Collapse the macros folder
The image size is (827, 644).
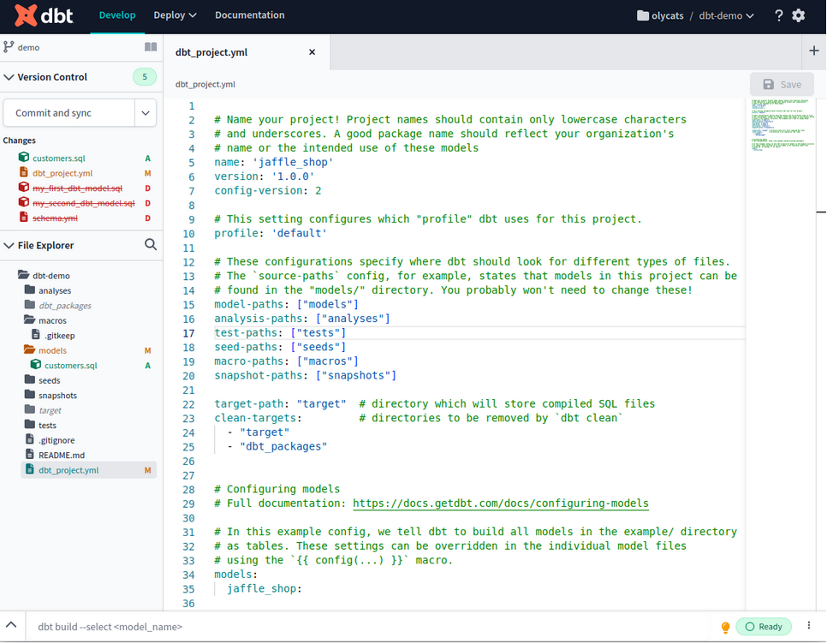click(29, 319)
